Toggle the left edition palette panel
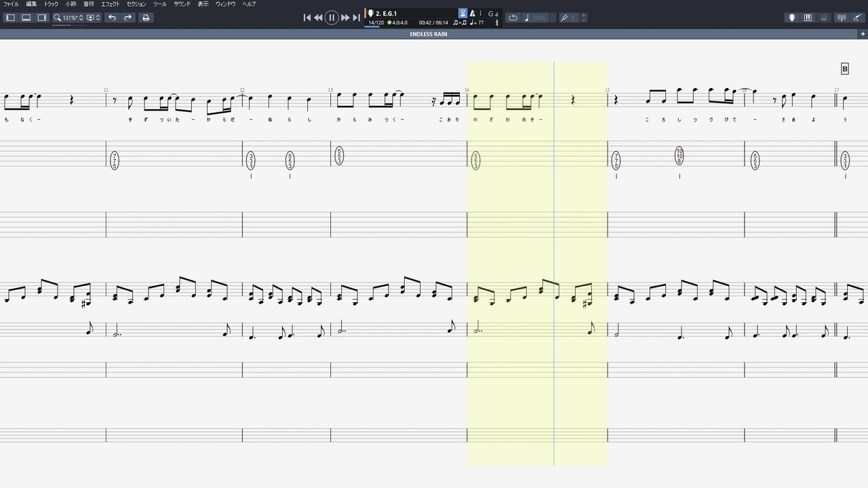The image size is (868, 488). tap(10, 18)
